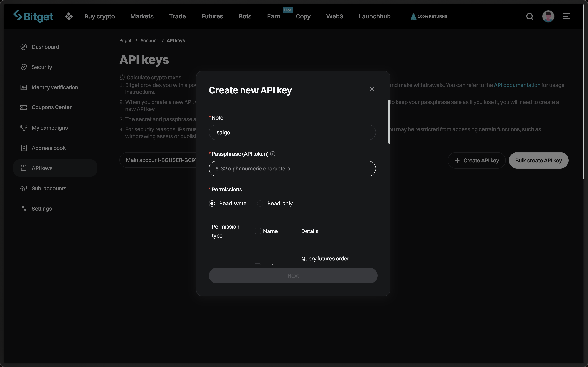This screenshot has width=588, height=367.
Task: Open the Earn navigation menu
Action: (273, 16)
